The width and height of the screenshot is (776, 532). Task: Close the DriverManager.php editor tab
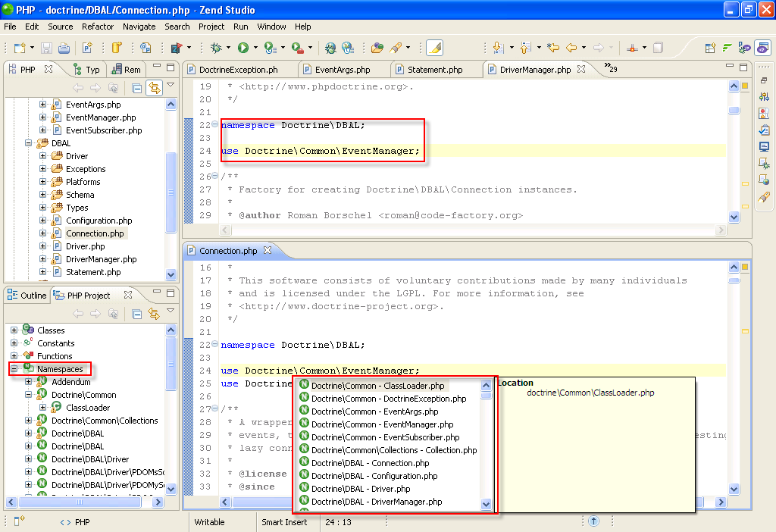tap(581, 69)
